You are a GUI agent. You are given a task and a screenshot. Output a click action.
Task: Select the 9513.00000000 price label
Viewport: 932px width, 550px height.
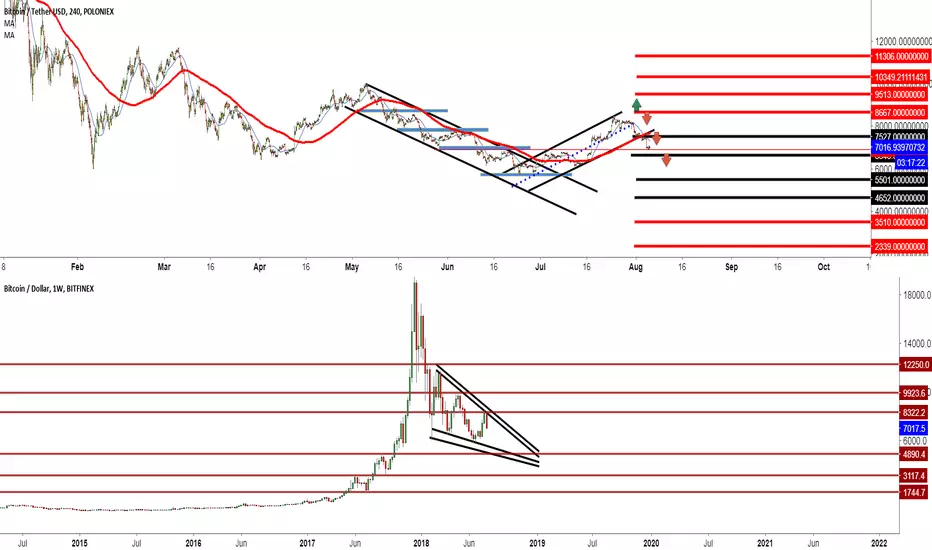coord(900,95)
